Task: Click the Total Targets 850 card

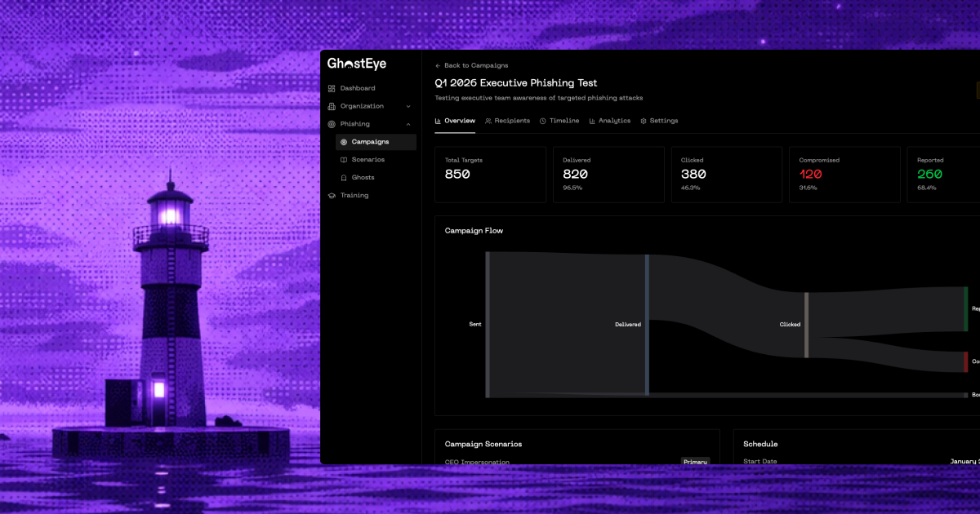Action: click(490, 175)
